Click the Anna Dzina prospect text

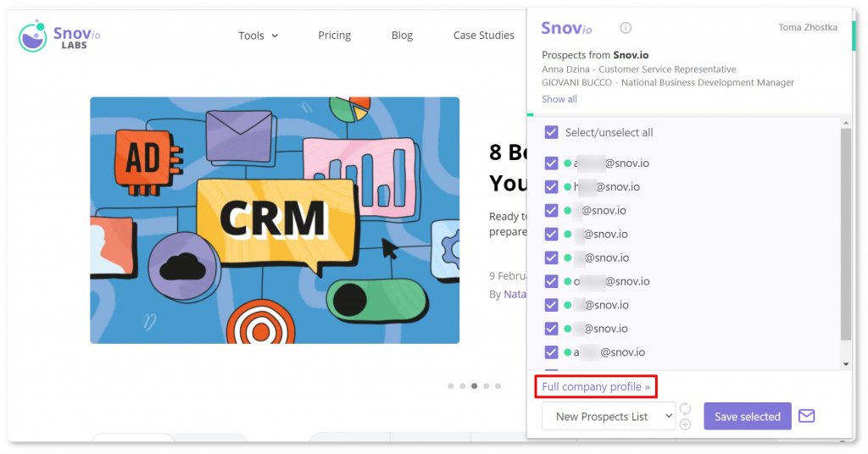point(639,69)
